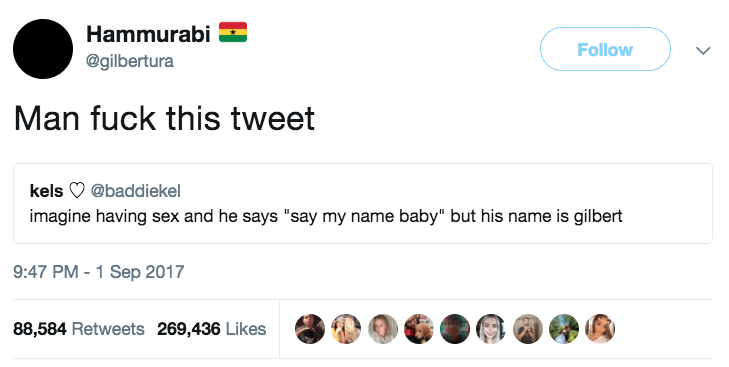The height and width of the screenshot is (367, 729).
Task: Open liker avatar of smiling blonde woman
Action: pos(491,329)
